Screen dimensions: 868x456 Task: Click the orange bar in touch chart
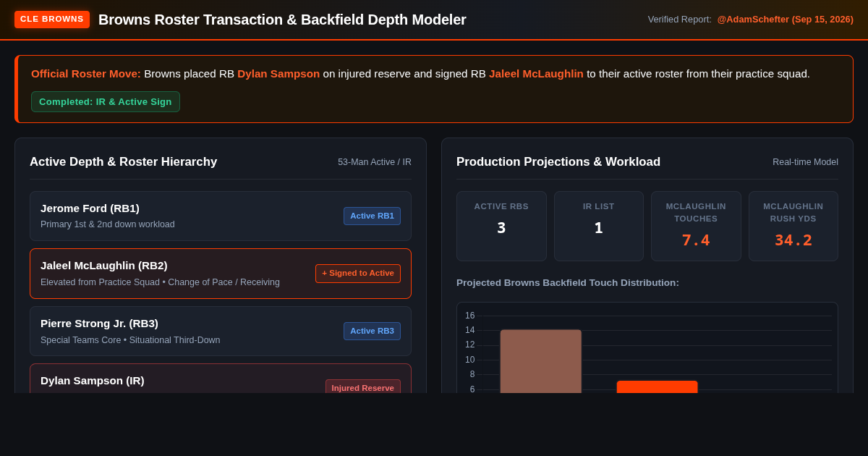(657, 387)
